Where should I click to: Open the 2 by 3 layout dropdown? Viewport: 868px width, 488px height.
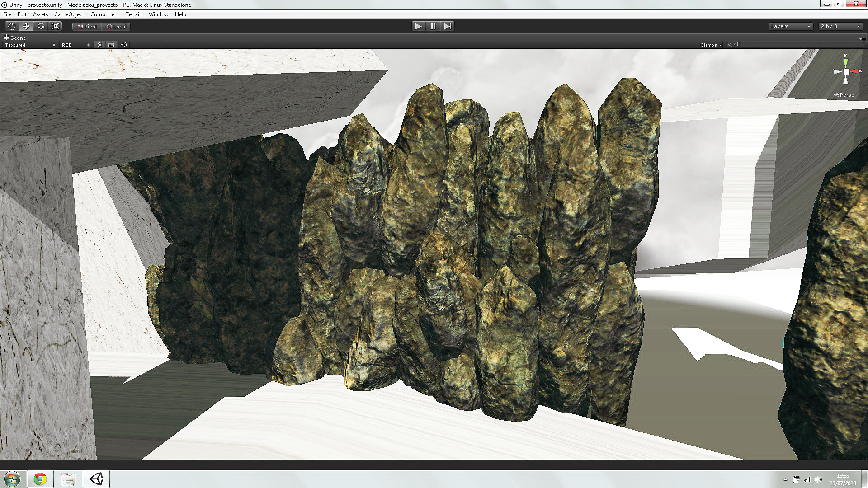[x=840, y=26]
